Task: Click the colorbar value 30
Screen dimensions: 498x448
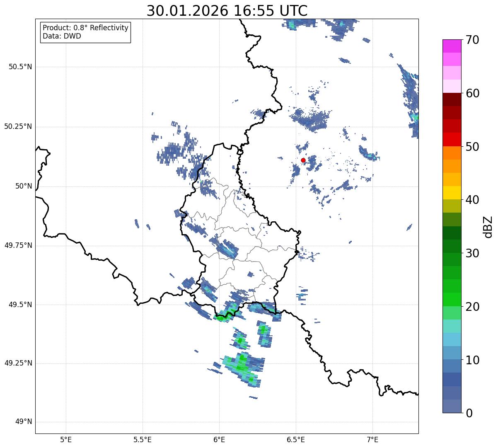Action: [472, 253]
